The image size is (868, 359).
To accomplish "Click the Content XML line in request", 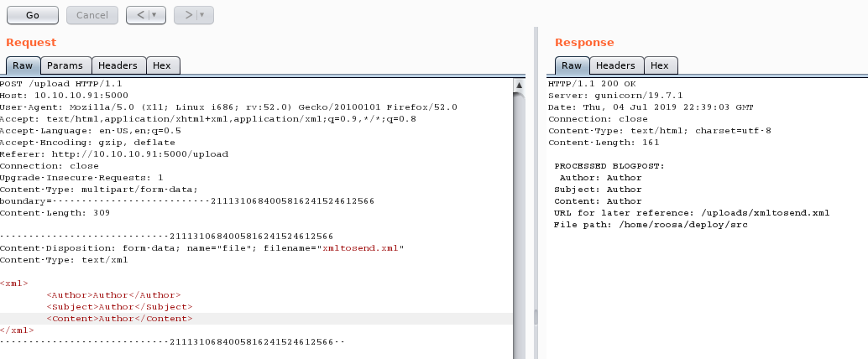I will tap(119, 319).
